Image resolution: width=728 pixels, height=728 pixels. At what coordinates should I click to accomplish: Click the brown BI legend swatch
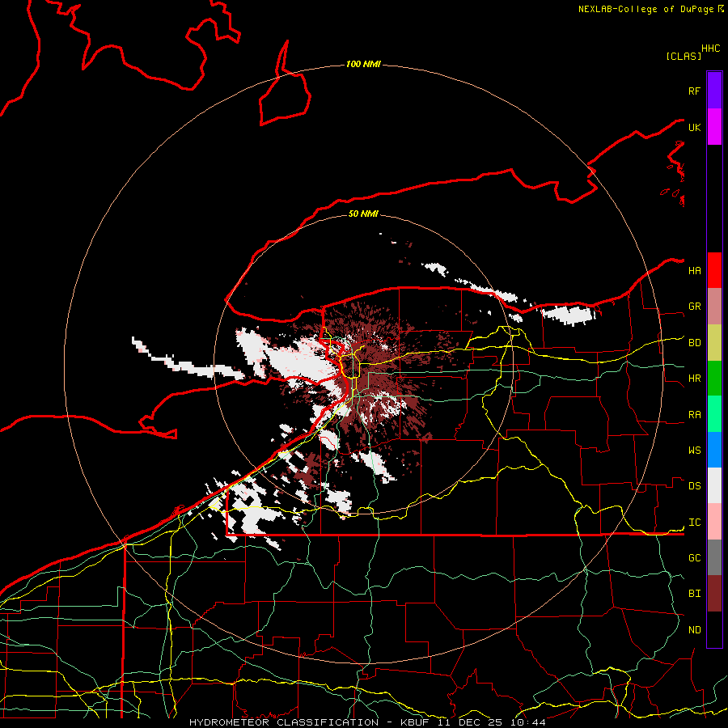(x=714, y=594)
